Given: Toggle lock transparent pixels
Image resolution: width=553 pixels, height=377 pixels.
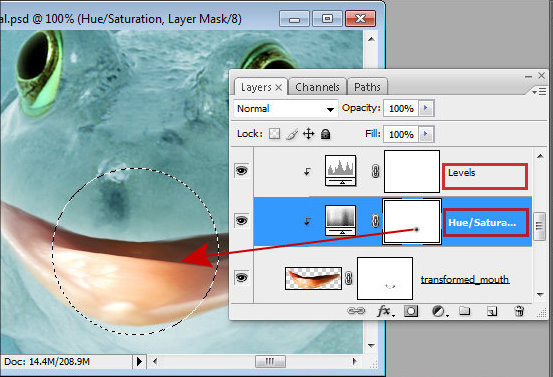Looking at the screenshot, I should coord(274,134).
